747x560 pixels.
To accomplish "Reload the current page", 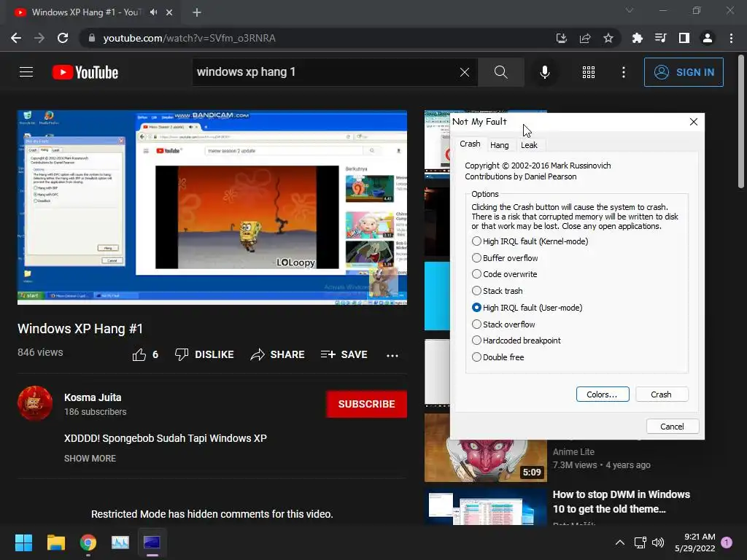I will click(63, 38).
